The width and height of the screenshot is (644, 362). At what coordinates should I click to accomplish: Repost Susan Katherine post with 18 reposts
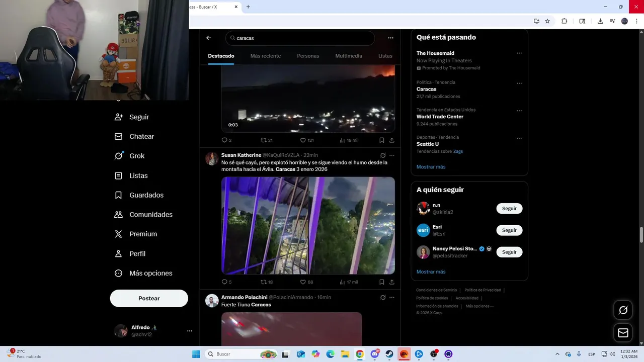coord(266,282)
